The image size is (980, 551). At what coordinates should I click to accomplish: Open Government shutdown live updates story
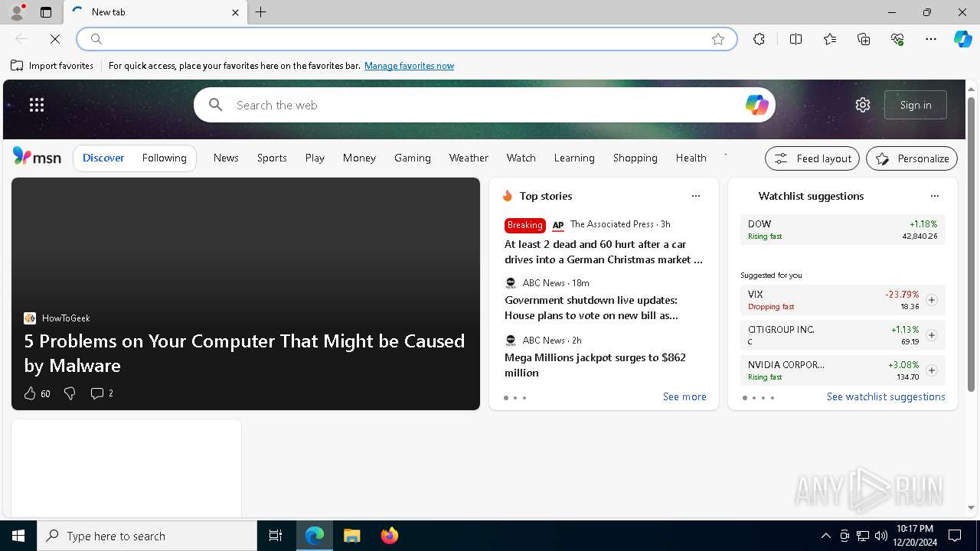point(591,308)
